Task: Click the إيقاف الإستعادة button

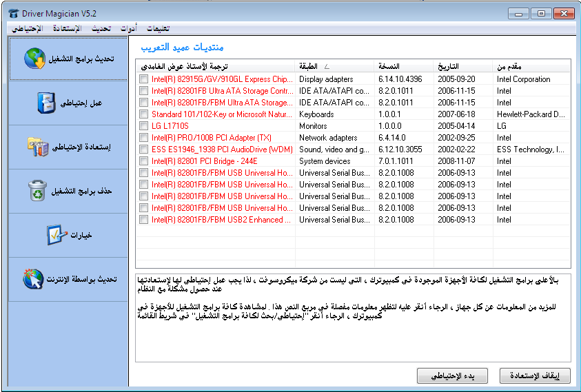Action: coord(535,375)
